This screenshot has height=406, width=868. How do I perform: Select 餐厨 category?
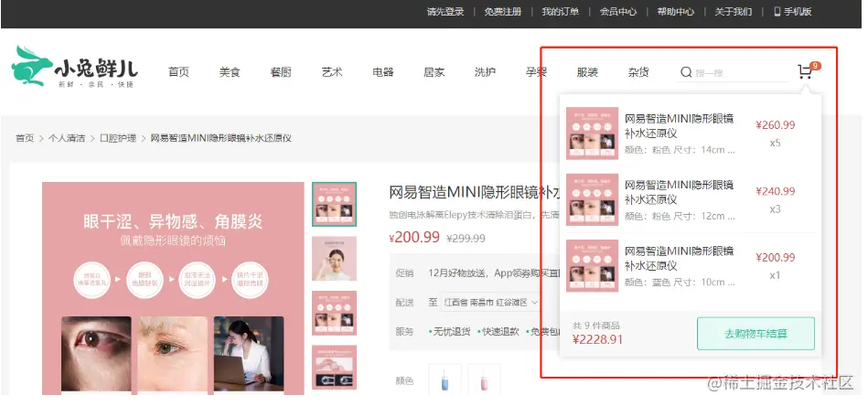tap(281, 72)
